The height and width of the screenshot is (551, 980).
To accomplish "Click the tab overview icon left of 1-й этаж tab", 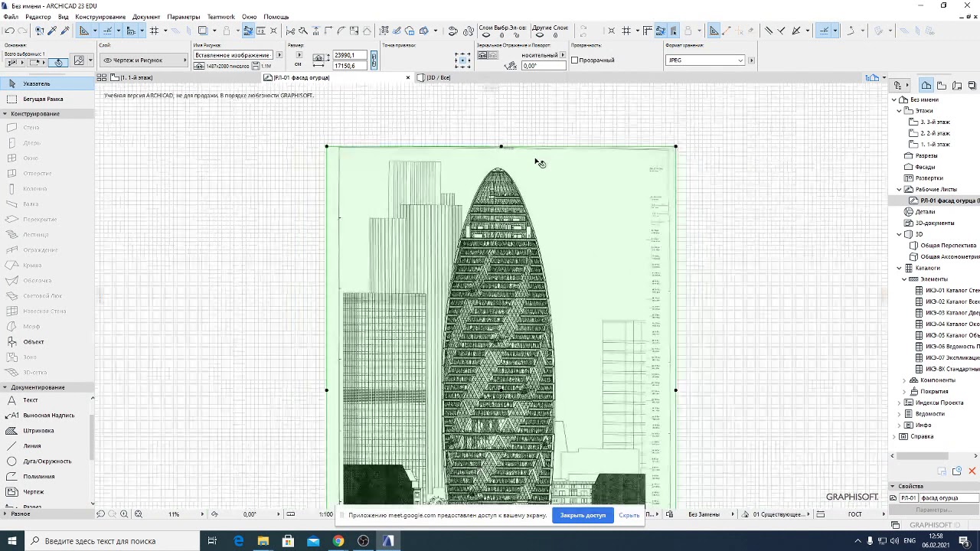I will 102,78.
